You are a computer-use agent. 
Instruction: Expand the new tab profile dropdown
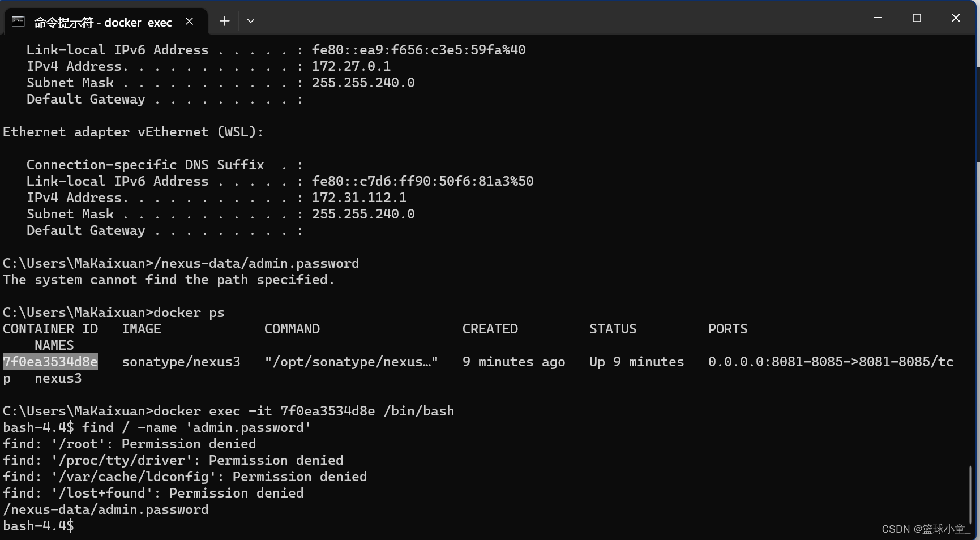click(x=251, y=21)
